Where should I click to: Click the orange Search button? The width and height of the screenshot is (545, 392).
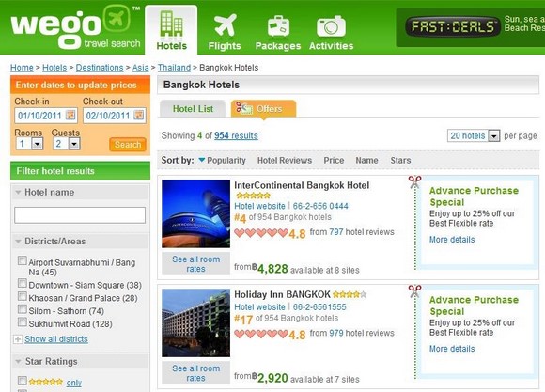(x=128, y=145)
